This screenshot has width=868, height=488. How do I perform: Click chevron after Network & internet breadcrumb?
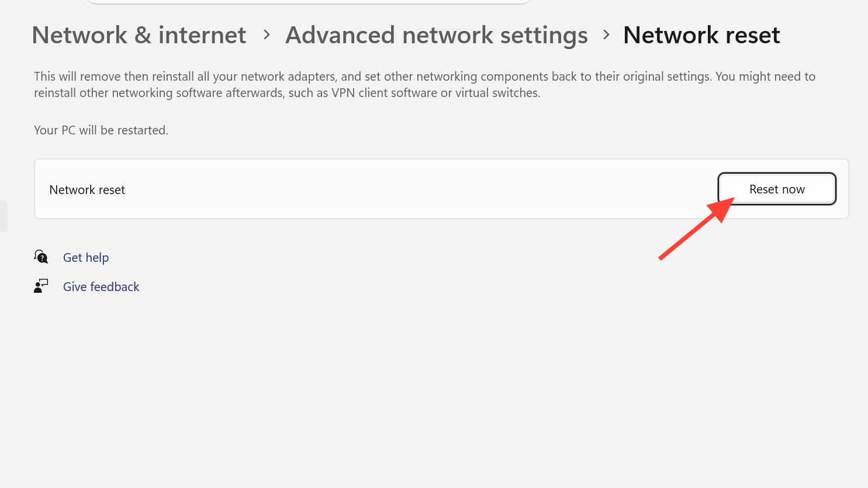(x=267, y=35)
